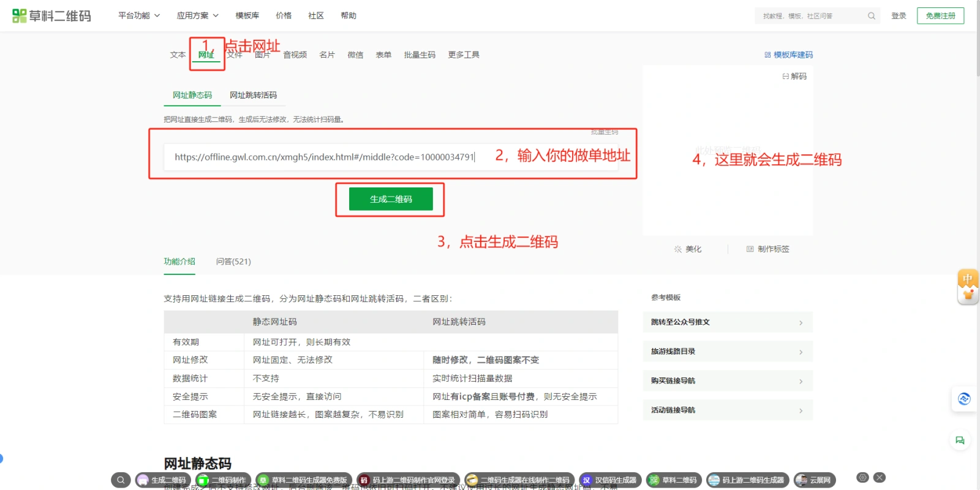Click the 网址静态码 section heading
This screenshot has width=980, height=490.
tap(197, 464)
